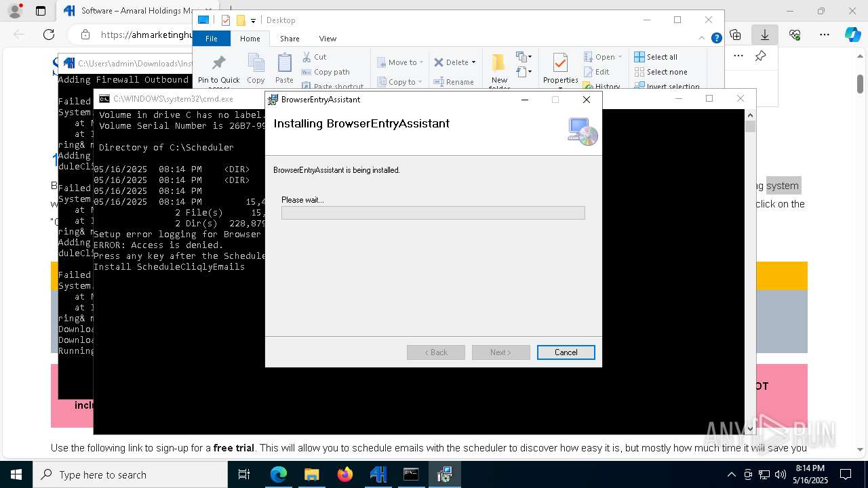Viewport: 868px width, 488px height.
Task: Click the Properties quick access toolbar icon
Action: 226,20
